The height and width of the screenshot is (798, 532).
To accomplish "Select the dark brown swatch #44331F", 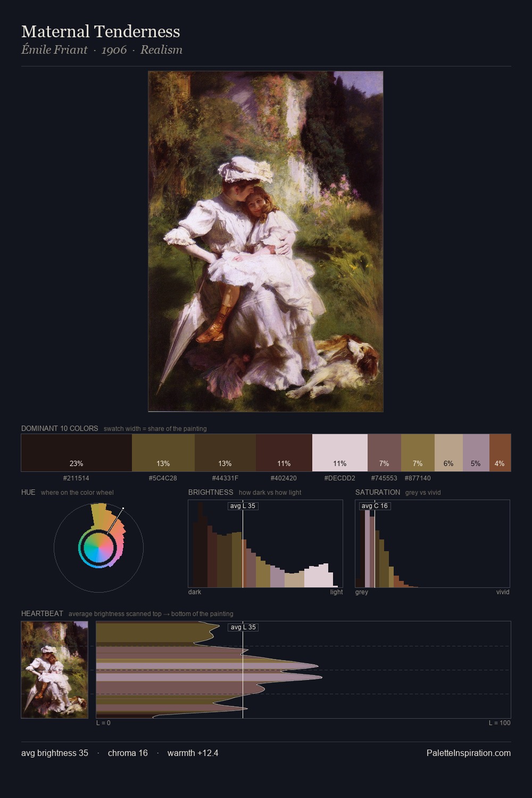I will (x=225, y=453).
